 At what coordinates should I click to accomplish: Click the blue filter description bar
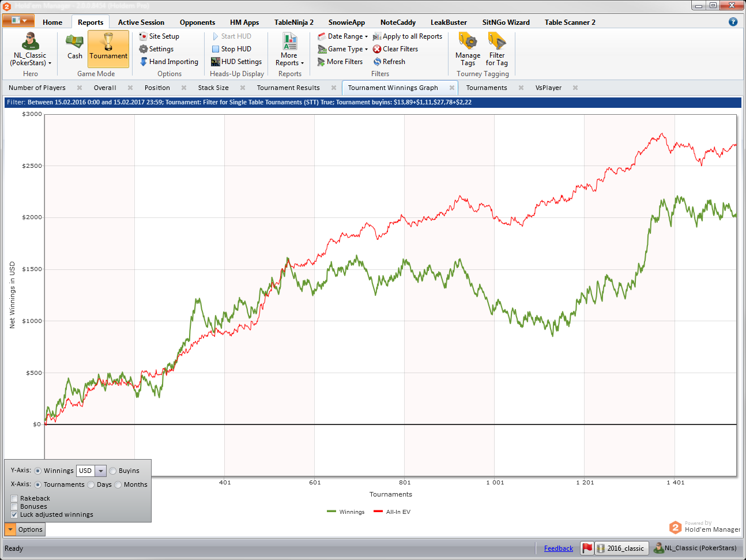(372, 103)
